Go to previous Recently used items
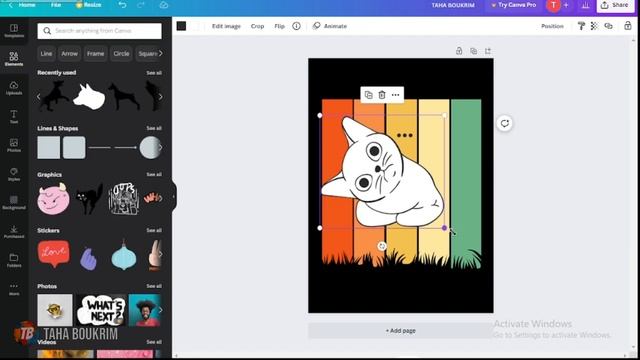Image resolution: width=640 pixels, height=360 pixels. [39, 97]
